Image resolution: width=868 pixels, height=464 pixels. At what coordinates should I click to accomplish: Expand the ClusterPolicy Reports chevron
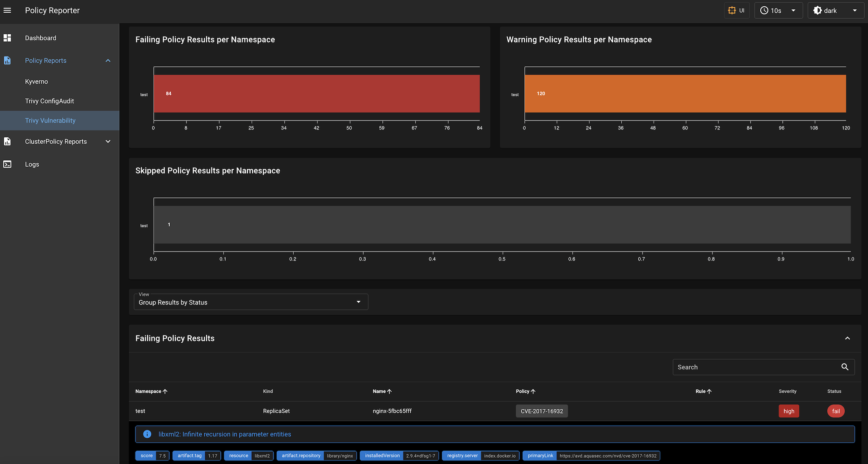tap(108, 141)
